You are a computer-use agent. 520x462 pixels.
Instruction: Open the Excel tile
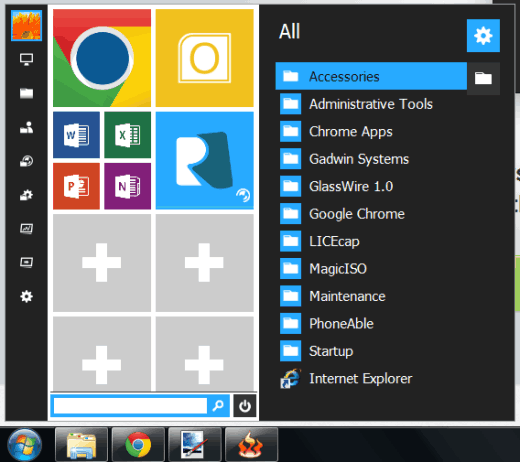click(128, 135)
